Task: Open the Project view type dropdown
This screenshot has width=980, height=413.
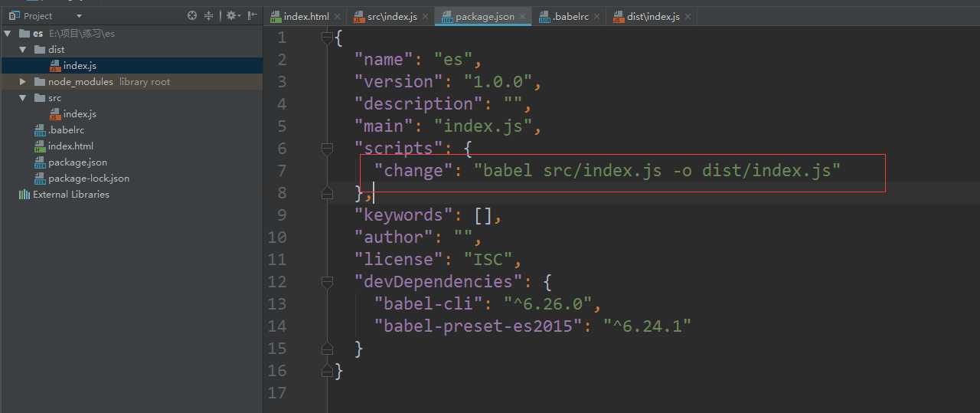Action: click(x=79, y=16)
